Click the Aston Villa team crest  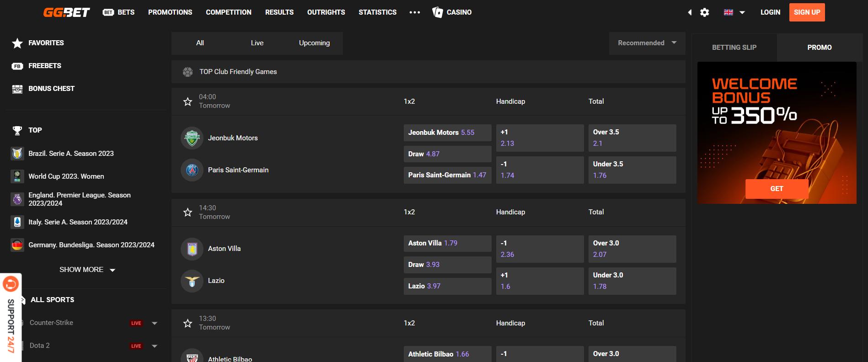[192, 249]
